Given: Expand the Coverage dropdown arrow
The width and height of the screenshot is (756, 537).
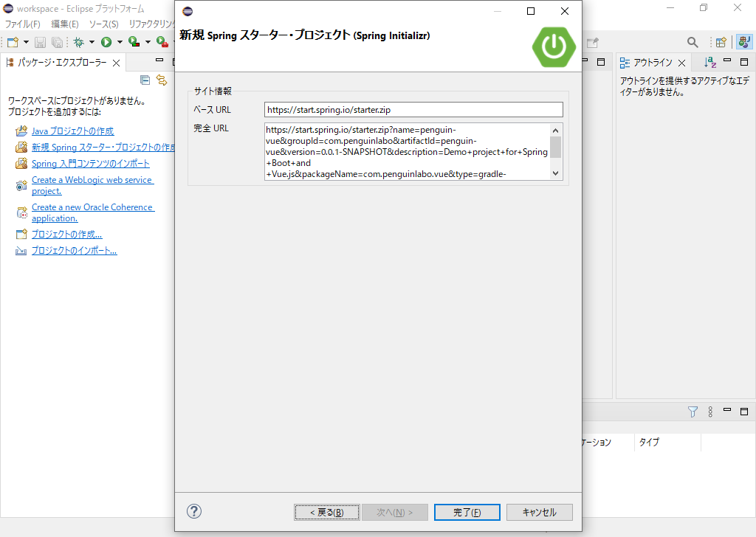Looking at the screenshot, I should coord(148,42).
